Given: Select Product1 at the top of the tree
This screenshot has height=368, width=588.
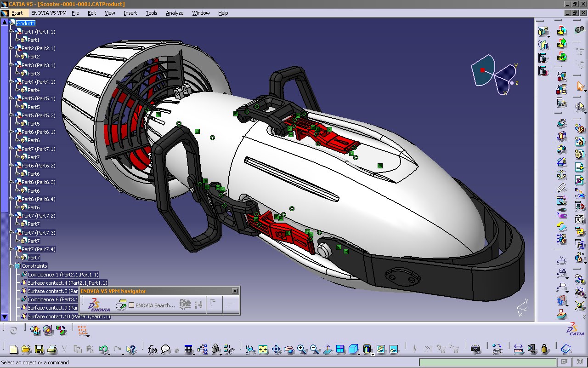Looking at the screenshot, I should pyautogui.click(x=25, y=23).
